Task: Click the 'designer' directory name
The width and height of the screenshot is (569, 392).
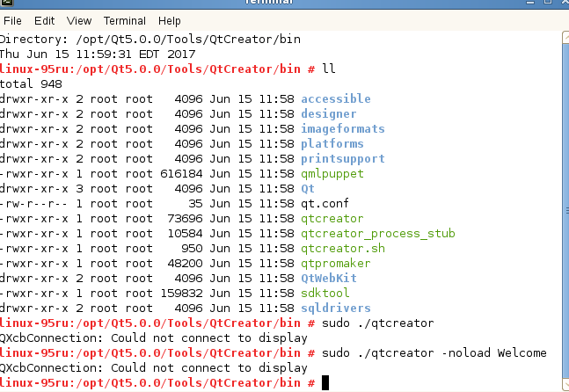Action: point(328,114)
